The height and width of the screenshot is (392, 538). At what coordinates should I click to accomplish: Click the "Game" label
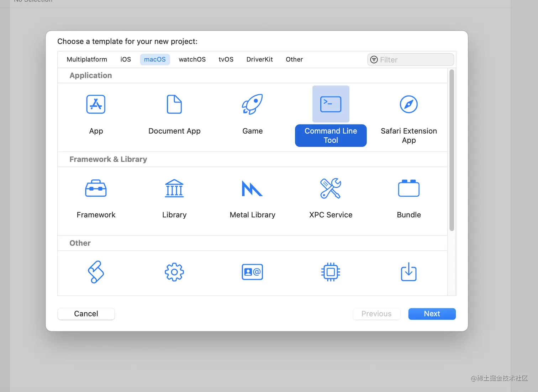(252, 131)
